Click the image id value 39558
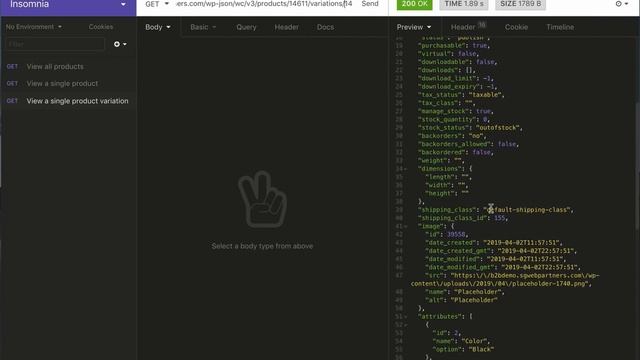The width and height of the screenshot is (640, 360). (456, 234)
